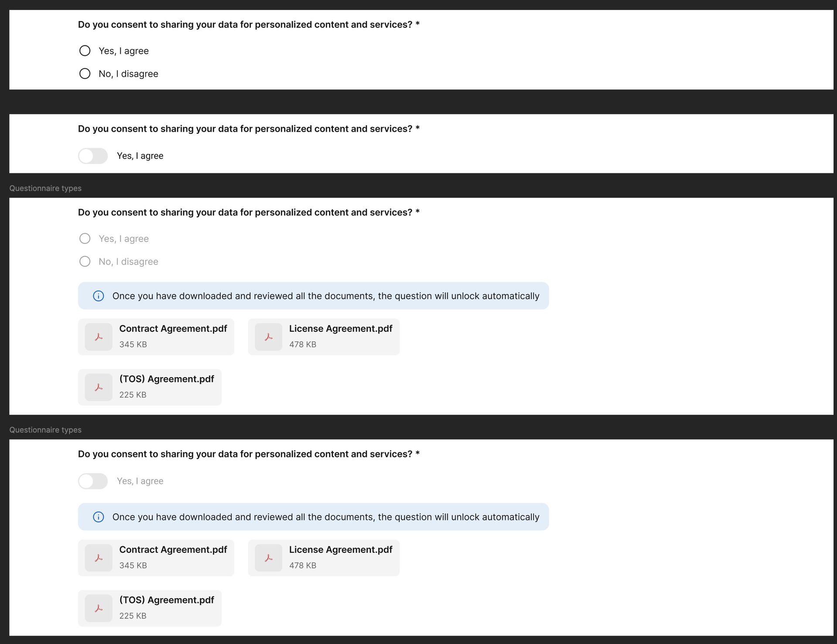Enable the "Yes, I agree" switch in the second question
Screen dimensions: 837x644
point(93,156)
